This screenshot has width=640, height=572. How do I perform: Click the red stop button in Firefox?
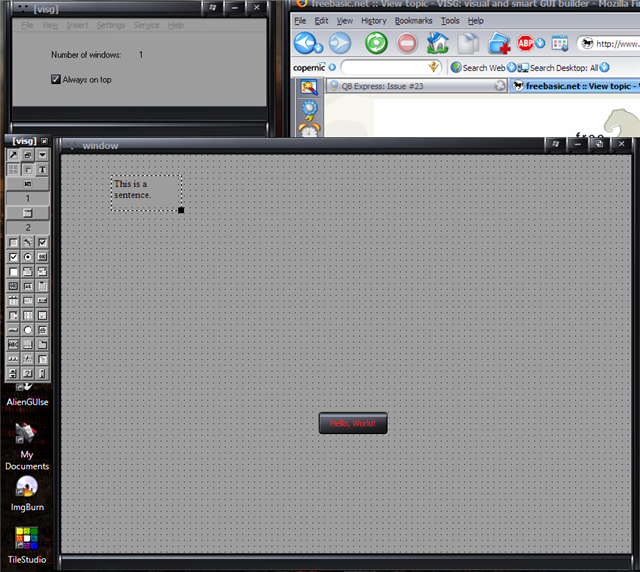click(x=407, y=43)
